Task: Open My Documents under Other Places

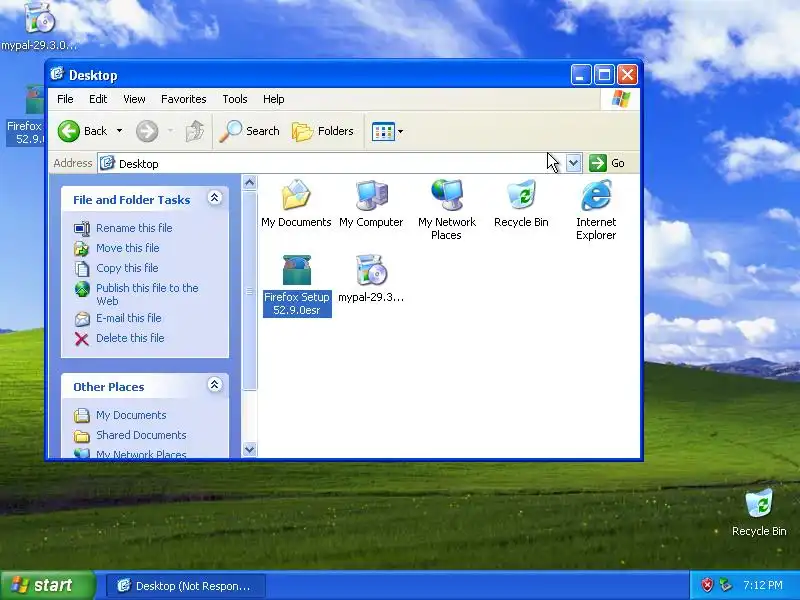Action: pyautogui.click(x=131, y=415)
